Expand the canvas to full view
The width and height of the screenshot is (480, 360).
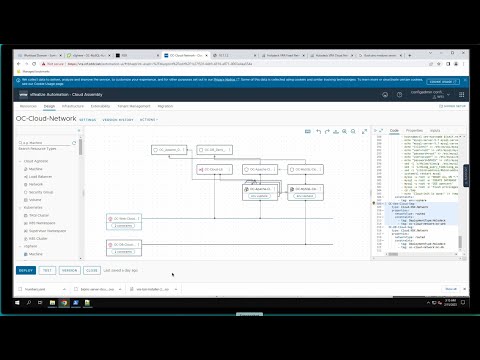click(364, 131)
